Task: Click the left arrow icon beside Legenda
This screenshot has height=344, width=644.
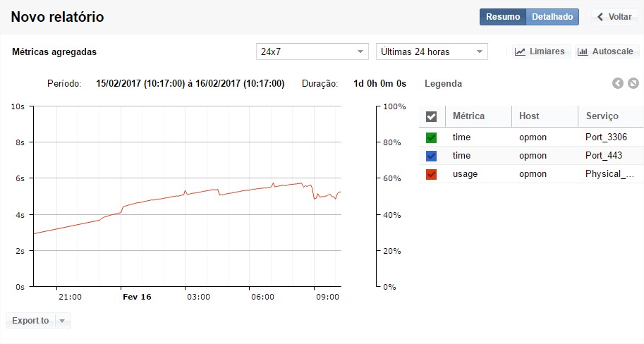Action: tap(618, 84)
